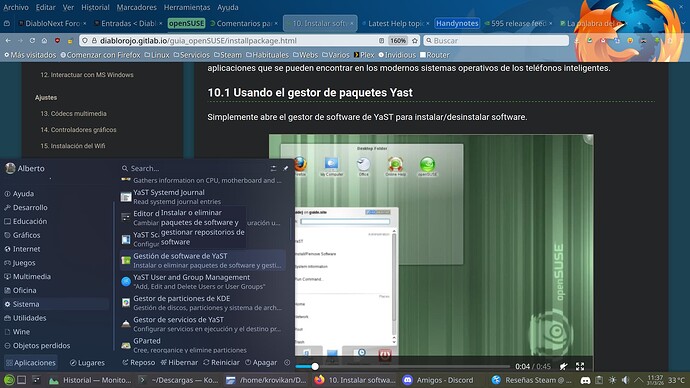Open the Editar menu

pyautogui.click(x=46, y=7)
